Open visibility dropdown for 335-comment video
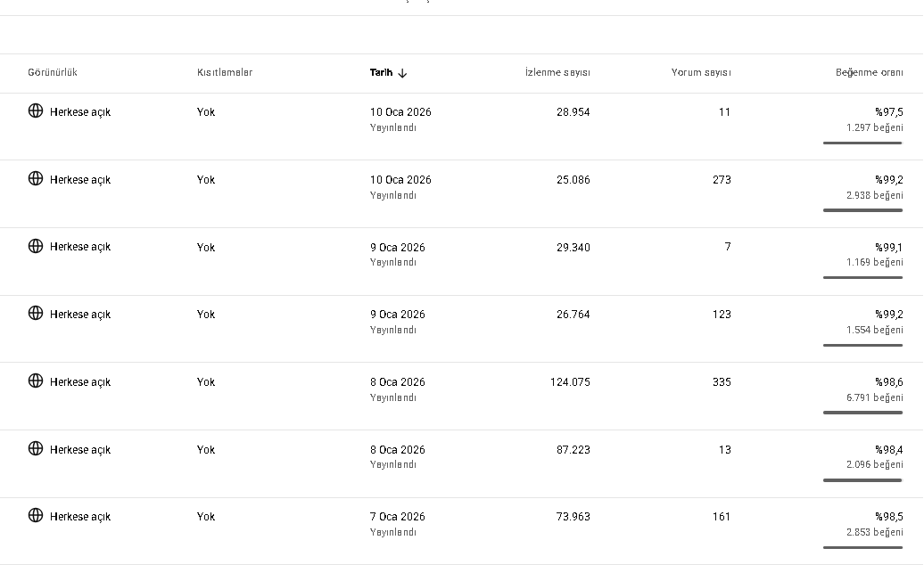 click(x=80, y=382)
